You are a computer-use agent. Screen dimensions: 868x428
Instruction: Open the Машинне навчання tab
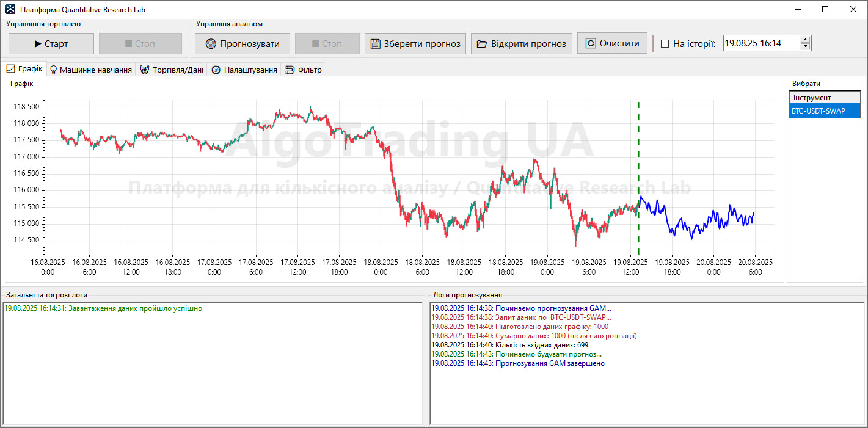click(90, 70)
